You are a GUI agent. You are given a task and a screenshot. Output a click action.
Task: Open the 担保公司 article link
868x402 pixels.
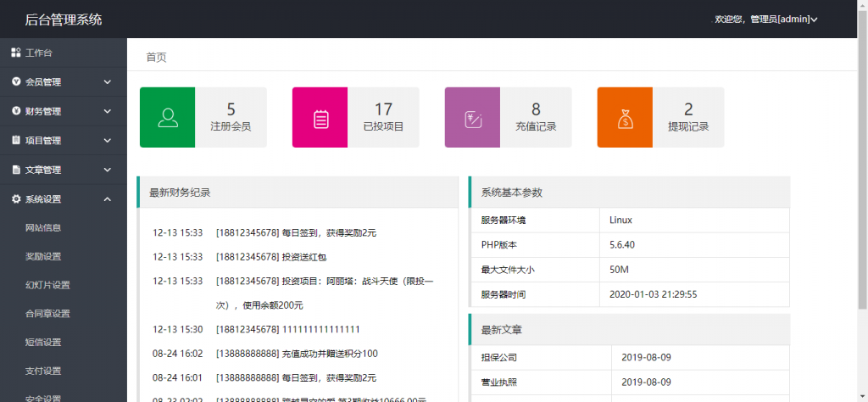click(499, 358)
